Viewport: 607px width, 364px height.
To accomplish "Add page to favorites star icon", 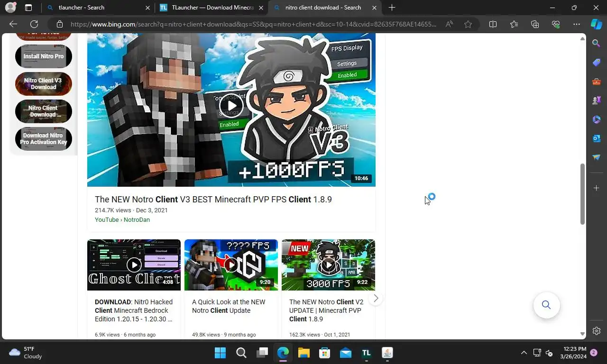I will [x=468, y=24].
